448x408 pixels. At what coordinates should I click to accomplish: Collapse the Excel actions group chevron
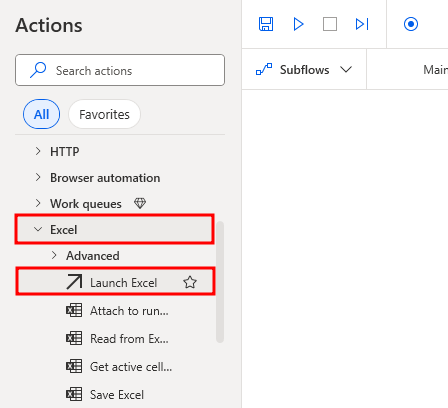pyautogui.click(x=38, y=229)
